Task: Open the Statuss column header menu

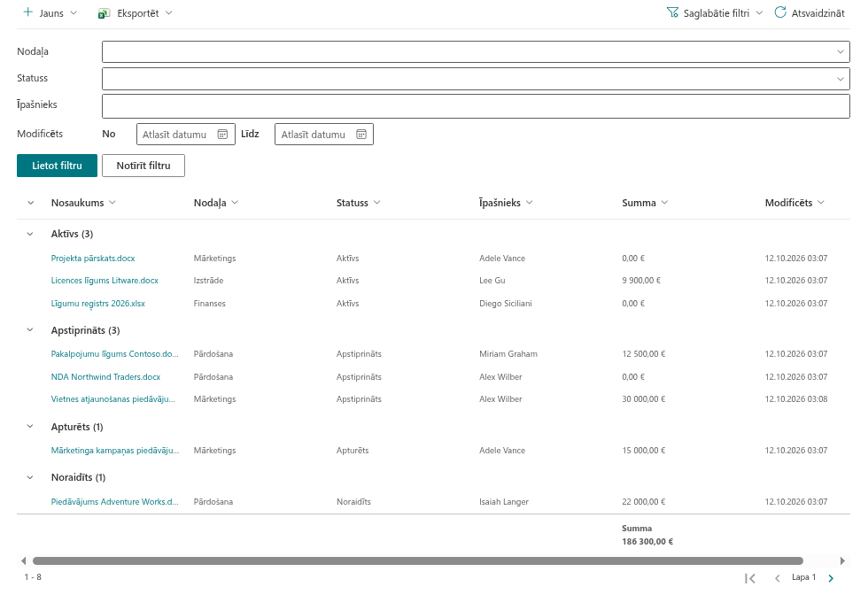Action: [x=377, y=203]
